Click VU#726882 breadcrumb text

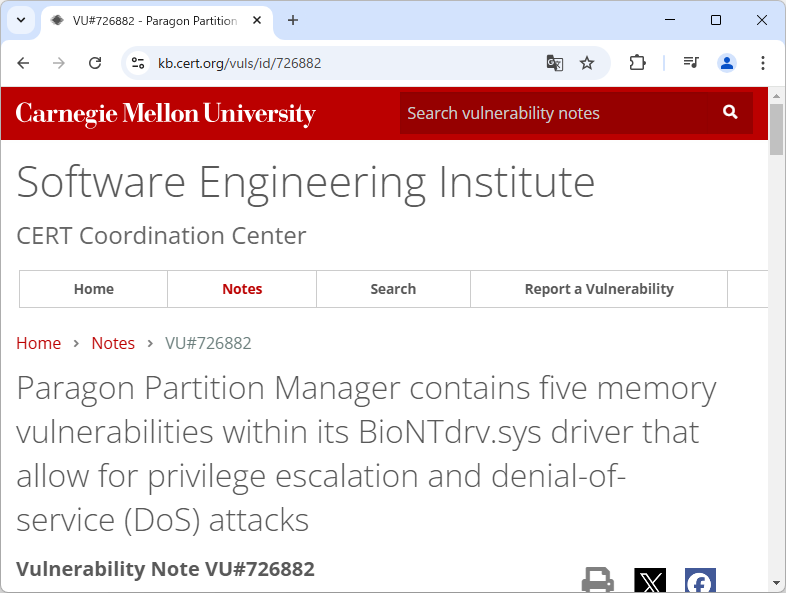pyautogui.click(x=209, y=343)
